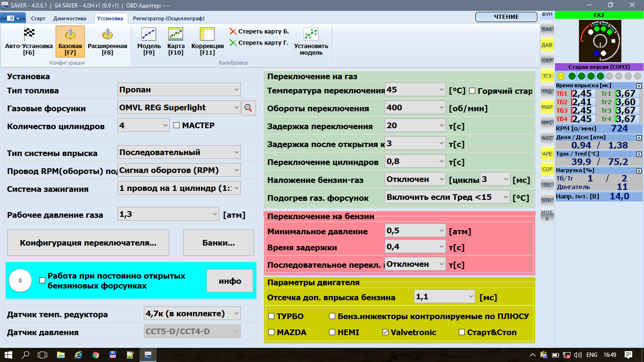Open Рабочее давление газа dropdown
The height and width of the screenshot is (362, 644).
[168, 214]
